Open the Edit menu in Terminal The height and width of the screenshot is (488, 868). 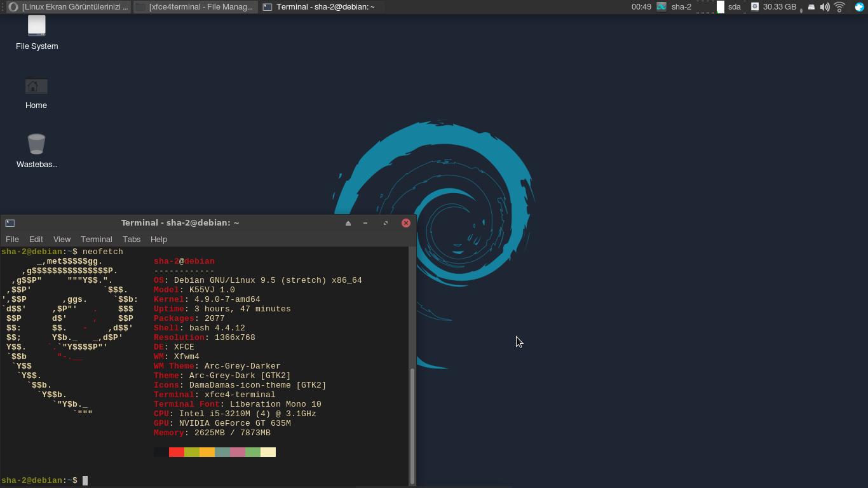point(36,240)
